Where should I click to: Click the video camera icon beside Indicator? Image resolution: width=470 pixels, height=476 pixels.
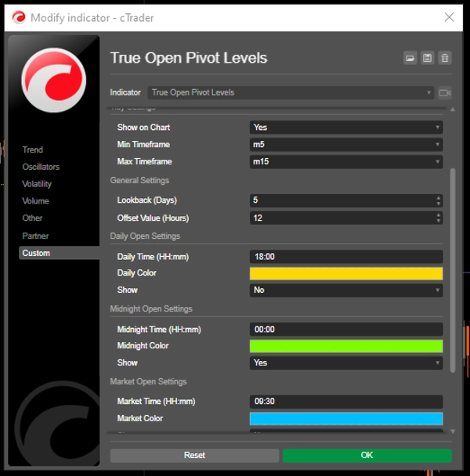coord(444,92)
